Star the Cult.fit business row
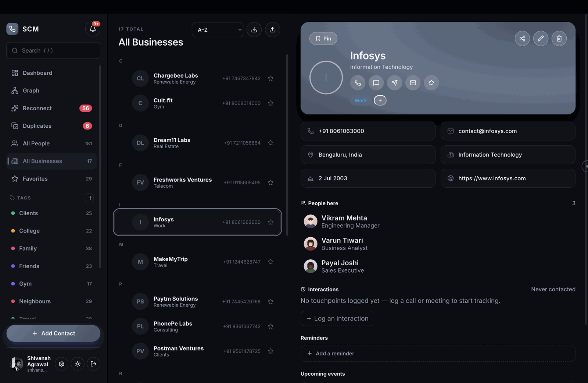588x383 pixels. [x=270, y=103]
